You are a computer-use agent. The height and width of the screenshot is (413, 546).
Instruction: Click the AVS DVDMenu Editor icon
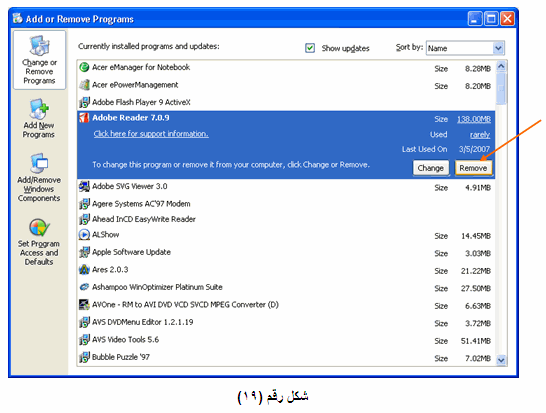coord(84,322)
